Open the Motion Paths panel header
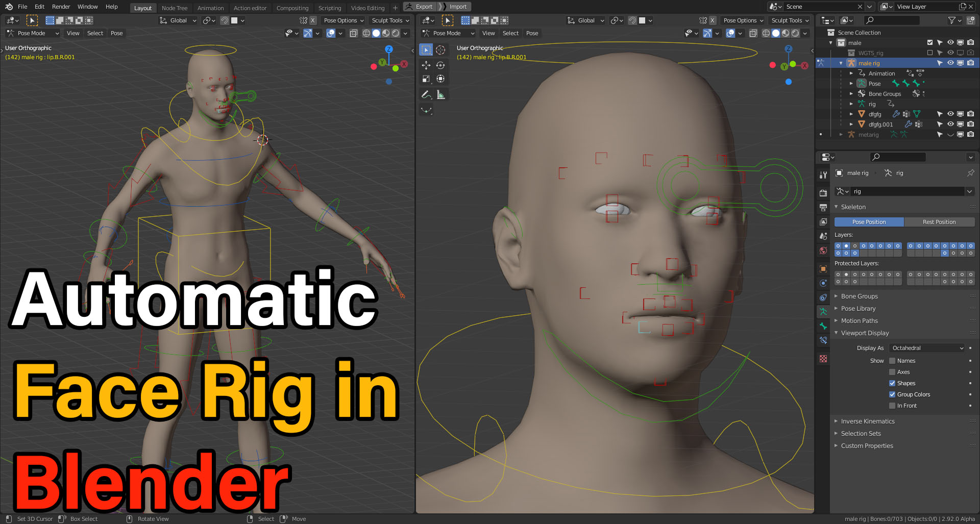The width and height of the screenshot is (980, 524). 860,320
